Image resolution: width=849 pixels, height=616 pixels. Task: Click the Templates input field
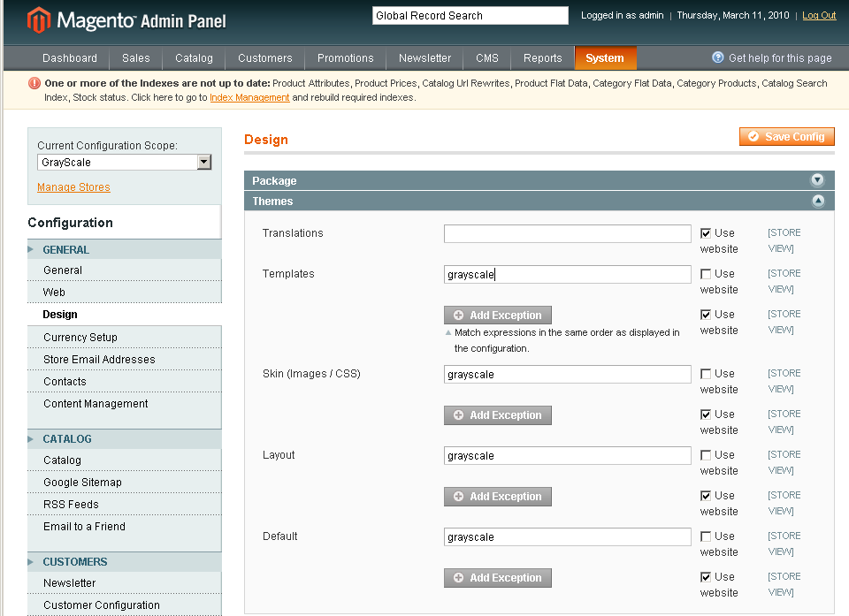(568, 275)
